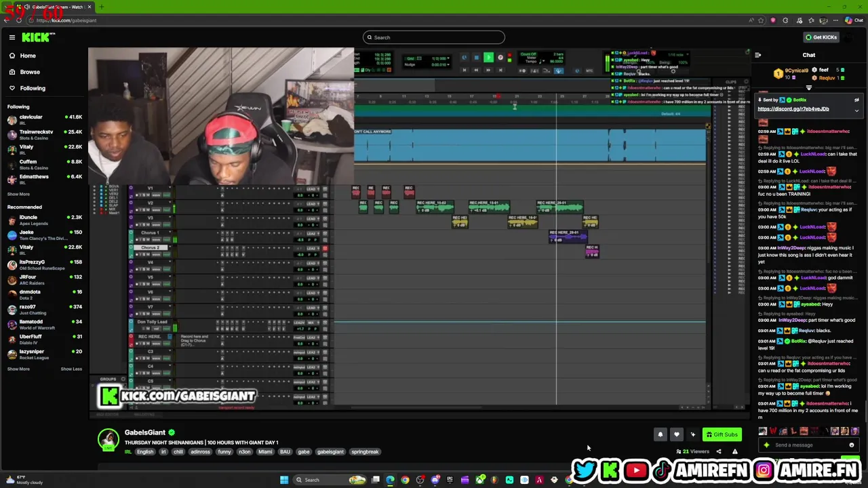Open Copilot Chat in browser toolbar
Viewport: 868px width, 488px height.
coord(853,20)
